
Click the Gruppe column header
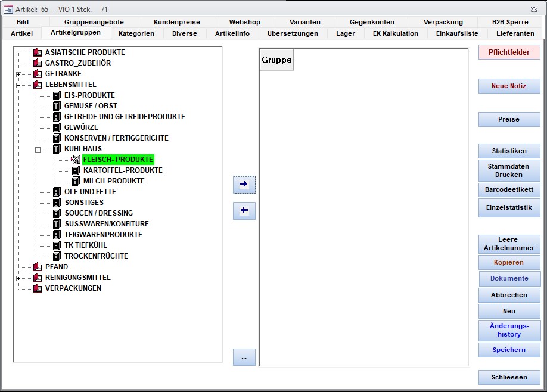click(276, 60)
